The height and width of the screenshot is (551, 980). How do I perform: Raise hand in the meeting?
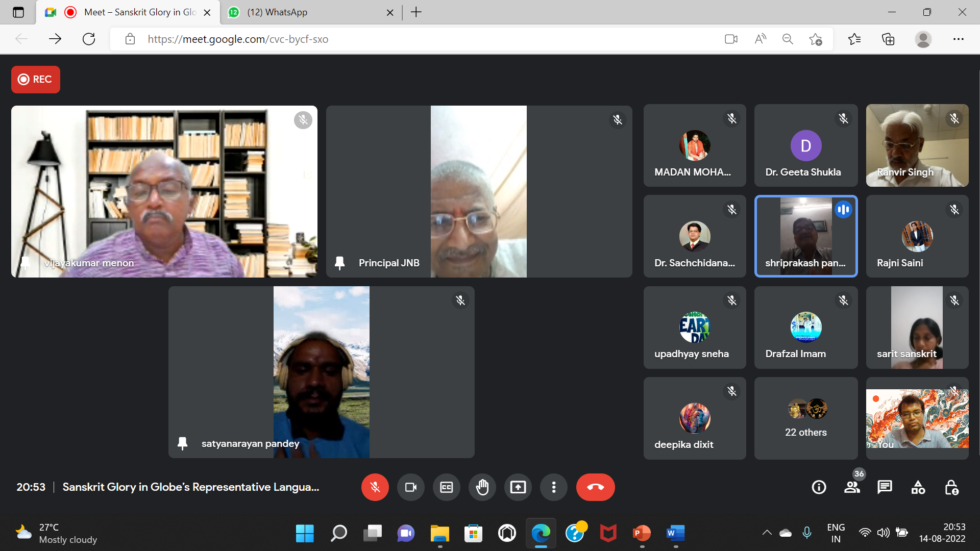coord(482,487)
